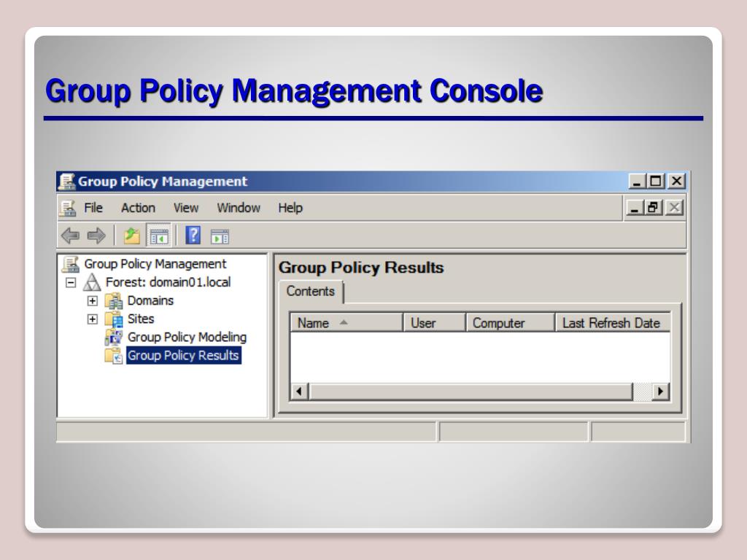Select Group Policy Management root tree item
Viewport: 747px width, 560px height.
[x=155, y=264]
